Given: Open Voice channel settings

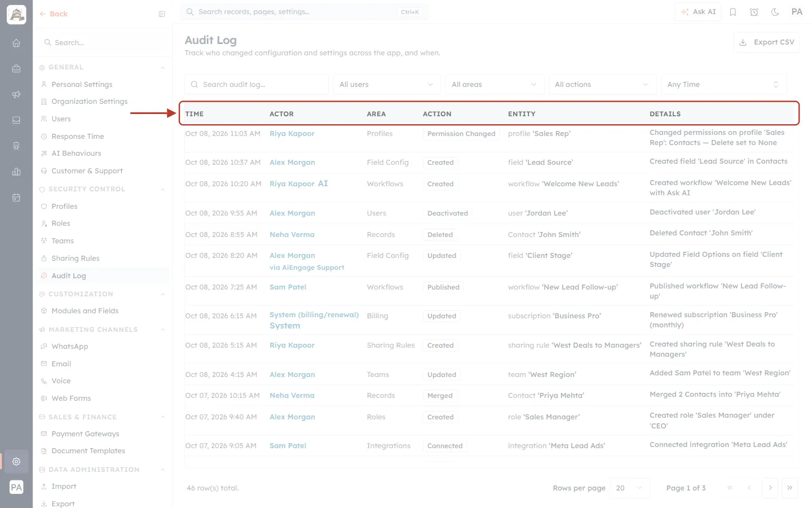Looking at the screenshot, I should [61, 381].
